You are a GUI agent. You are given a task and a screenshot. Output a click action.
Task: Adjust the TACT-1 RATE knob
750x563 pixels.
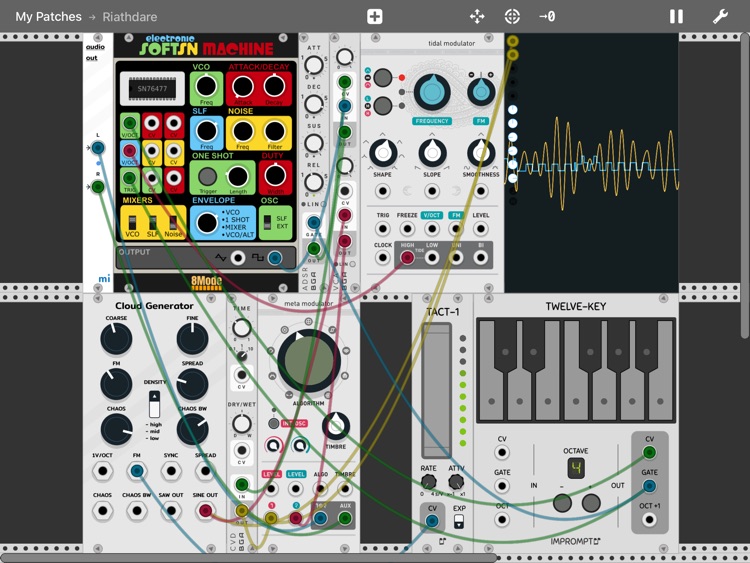click(429, 481)
